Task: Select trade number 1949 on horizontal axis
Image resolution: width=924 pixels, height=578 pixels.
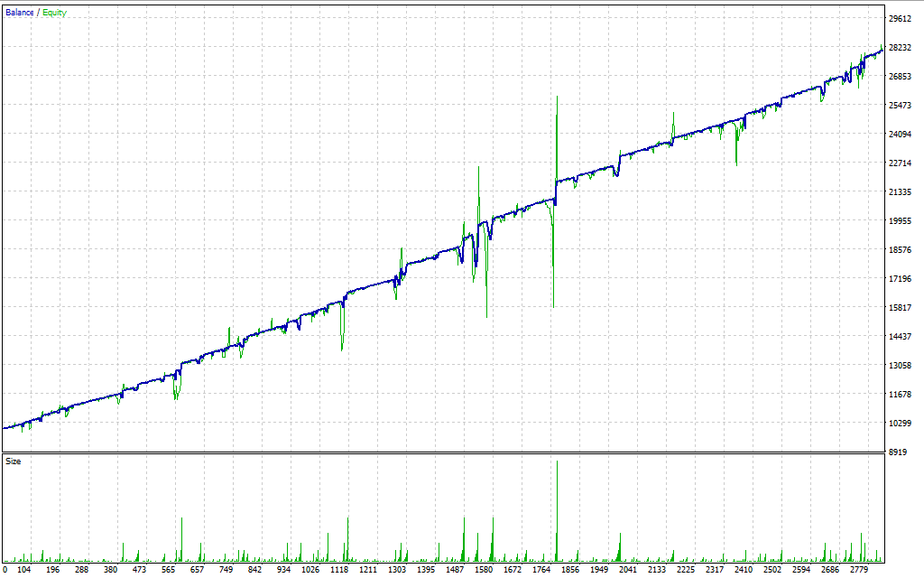Action: click(598, 571)
